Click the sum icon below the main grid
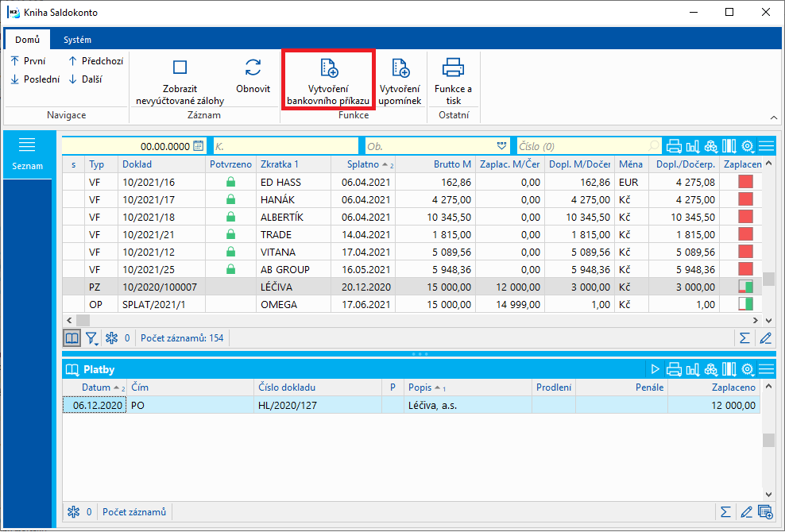 pyautogui.click(x=744, y=338)
